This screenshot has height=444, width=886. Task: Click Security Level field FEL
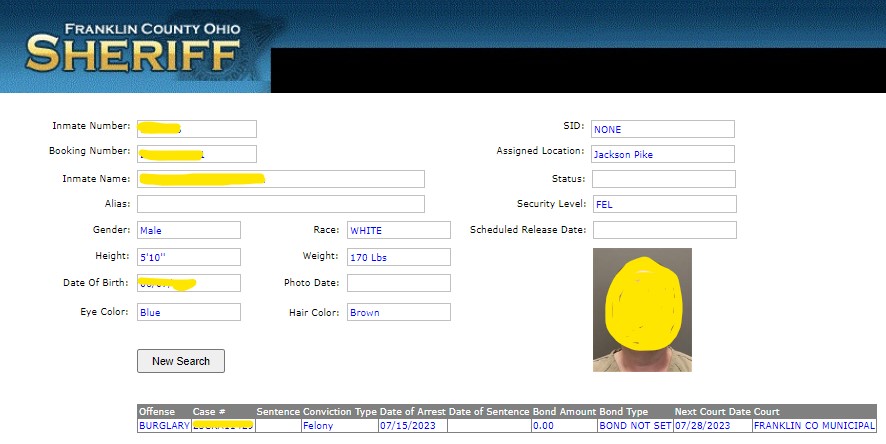pyautogui.click(x=664, y=204)
